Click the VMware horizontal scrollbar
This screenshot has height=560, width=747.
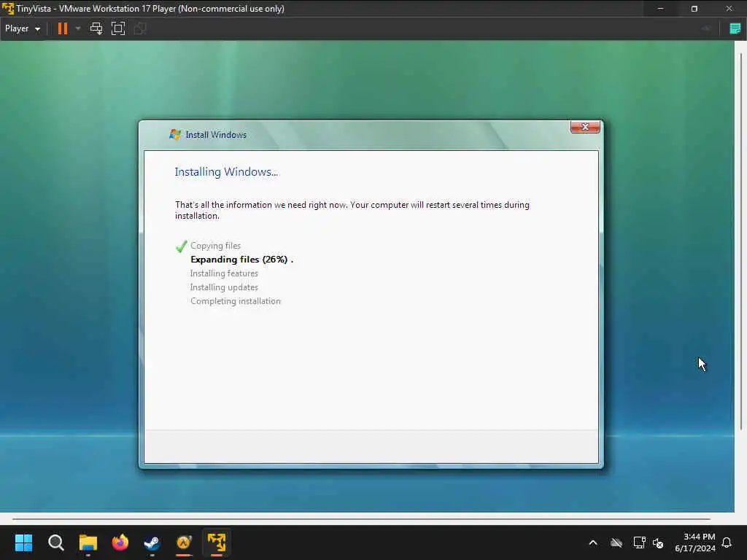pyautogui.click(x=361, y=518)
